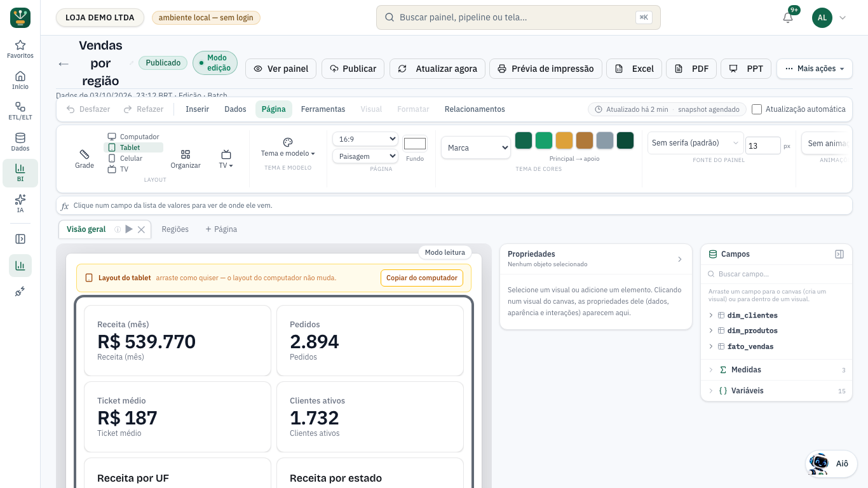Open the Ferramentas ribbon tab
The image size is (868, 488).
click(323, 109)
